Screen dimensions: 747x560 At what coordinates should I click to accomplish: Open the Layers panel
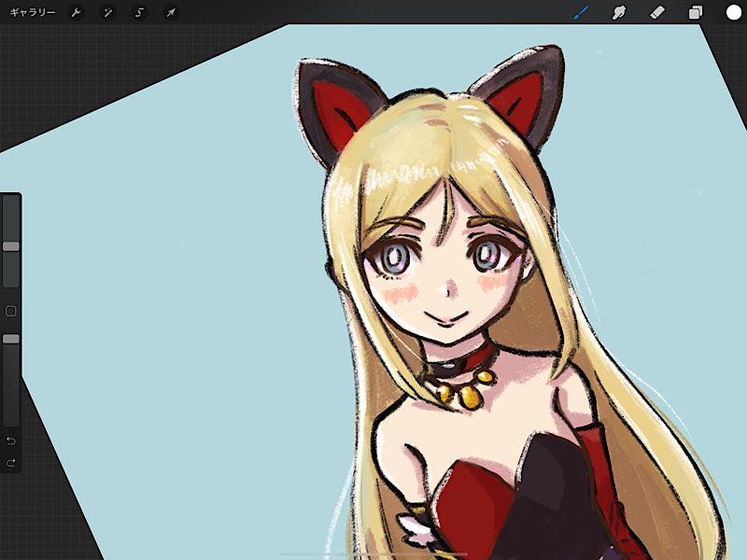695,12
